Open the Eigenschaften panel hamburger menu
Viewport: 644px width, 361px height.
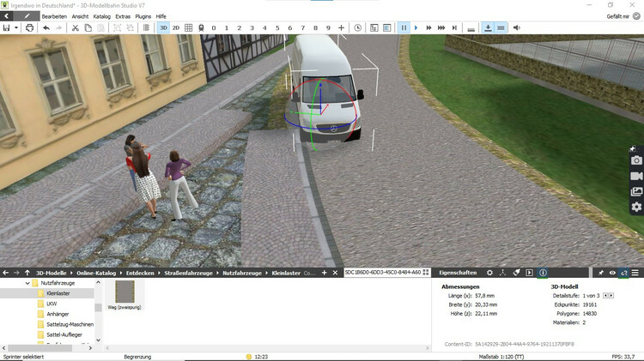click(635, 273)
